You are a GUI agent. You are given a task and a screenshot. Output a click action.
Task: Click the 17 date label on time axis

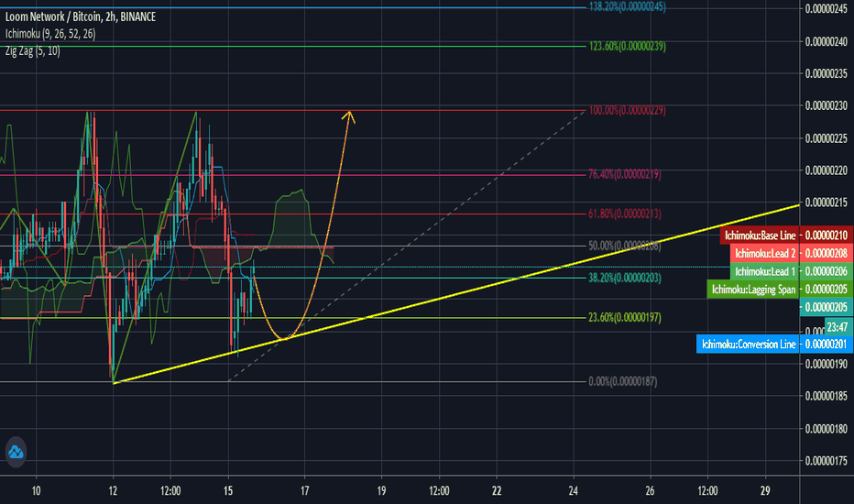pos(304,491)
